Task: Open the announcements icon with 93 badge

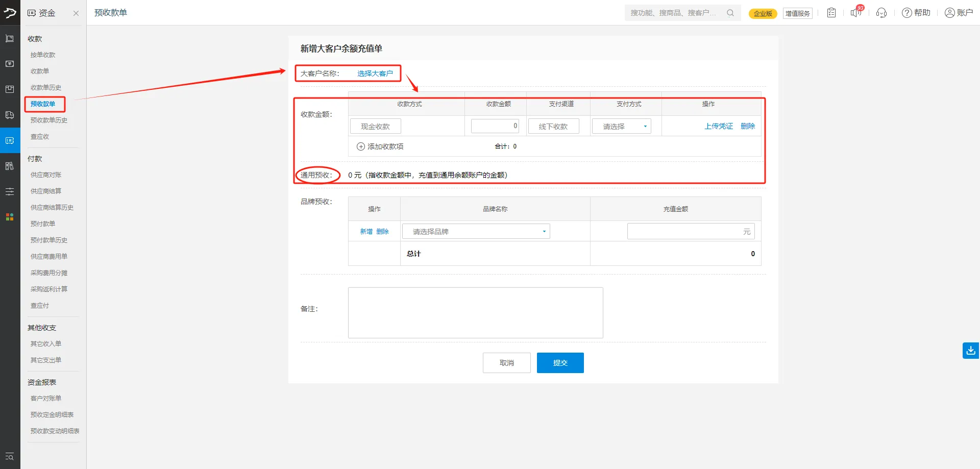Action: pyautogui.click(x=856, y=12)
